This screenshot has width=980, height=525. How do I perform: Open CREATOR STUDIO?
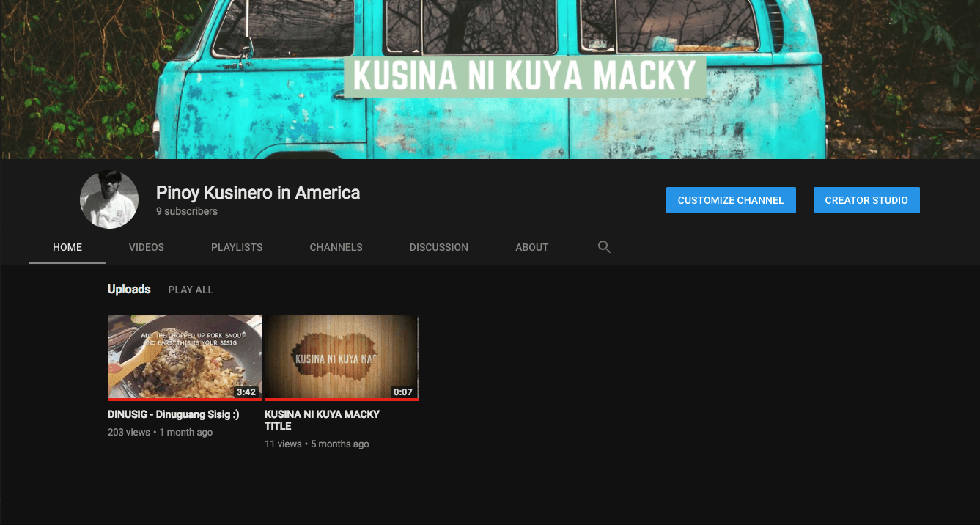pyautogui.click(x=866, y=200)
